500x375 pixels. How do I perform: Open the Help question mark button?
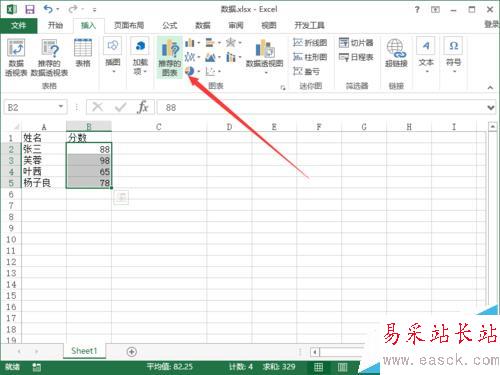(417, 9)
